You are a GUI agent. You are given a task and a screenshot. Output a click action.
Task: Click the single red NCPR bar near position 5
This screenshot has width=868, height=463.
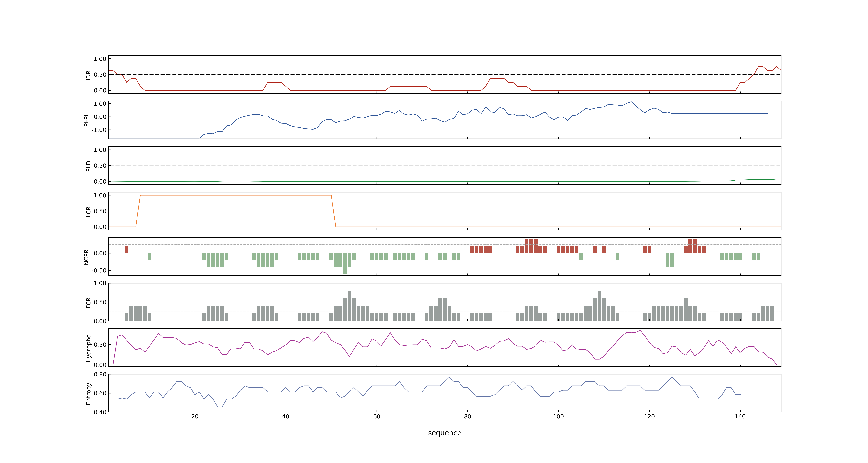pyautogui.click(x=127, y=250)
